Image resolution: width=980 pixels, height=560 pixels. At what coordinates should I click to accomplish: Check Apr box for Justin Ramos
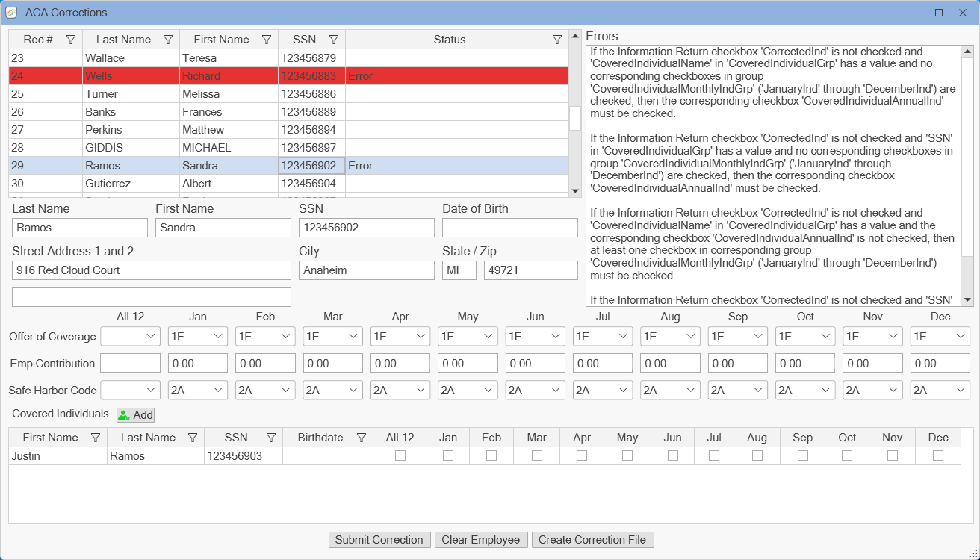coord(582,455)
